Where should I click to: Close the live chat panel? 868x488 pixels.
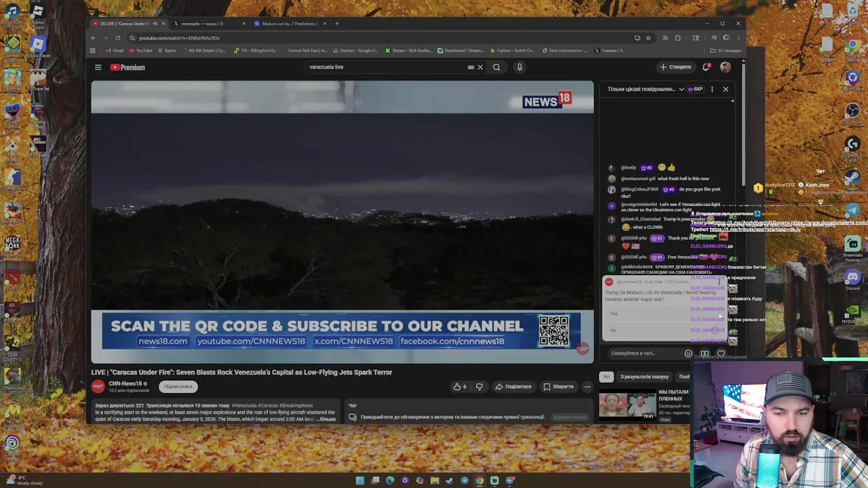[x=726, y=89]
